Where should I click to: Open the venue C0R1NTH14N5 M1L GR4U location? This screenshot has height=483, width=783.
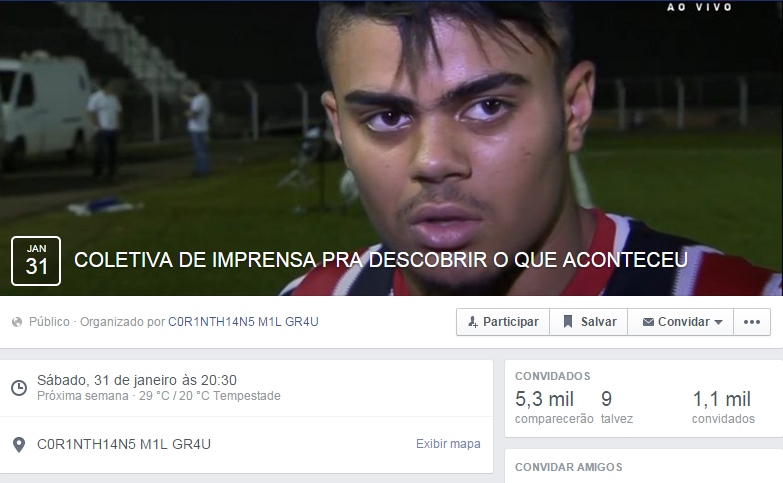124,444
